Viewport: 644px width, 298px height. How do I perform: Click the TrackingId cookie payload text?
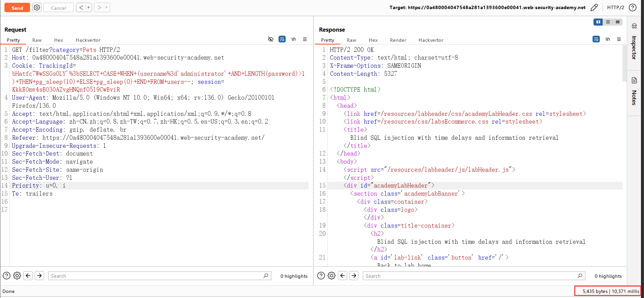(158, 78)
